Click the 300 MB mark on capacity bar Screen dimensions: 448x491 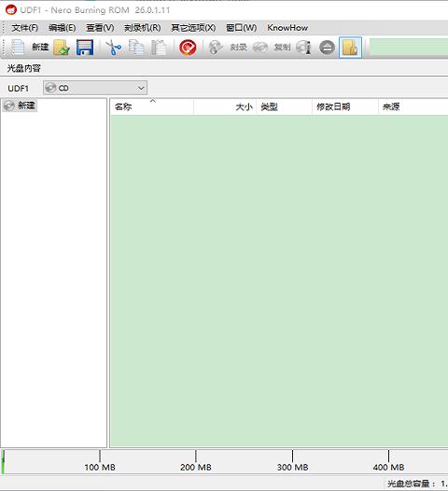(293, 468)
